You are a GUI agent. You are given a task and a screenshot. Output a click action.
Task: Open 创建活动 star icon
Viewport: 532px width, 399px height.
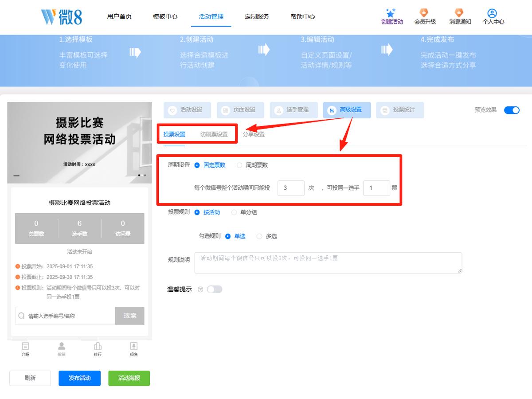pyautogui.click(x=391, y=13)
